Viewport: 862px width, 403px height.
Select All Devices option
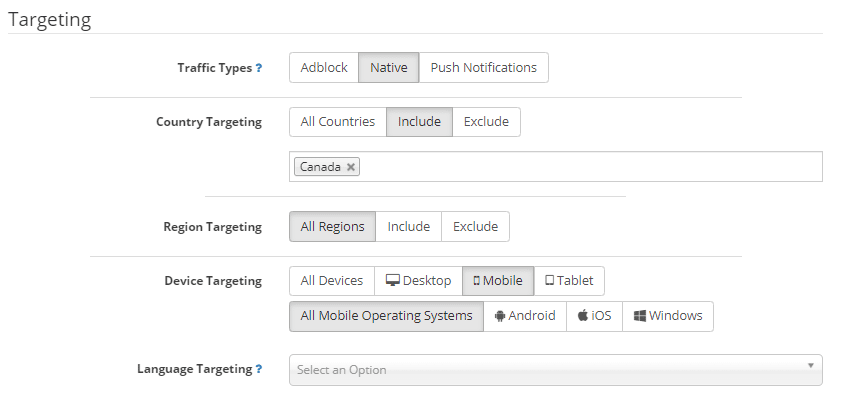click(332, 281)
